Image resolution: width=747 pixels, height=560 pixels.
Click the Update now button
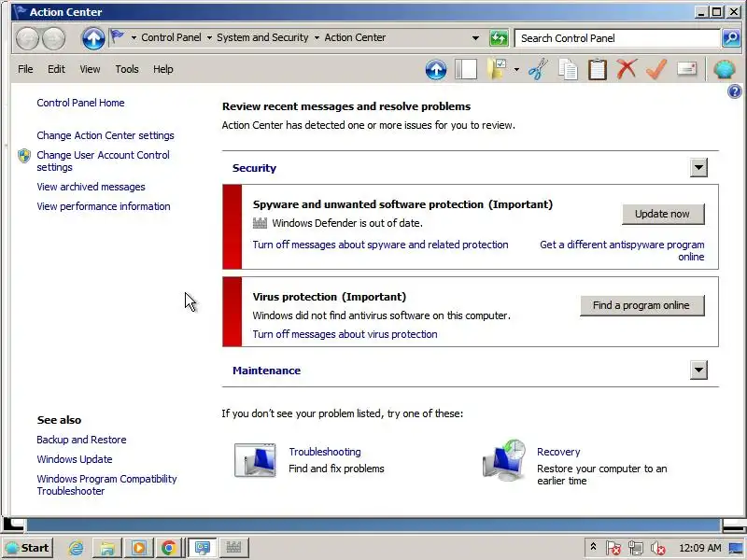[663, 215]
